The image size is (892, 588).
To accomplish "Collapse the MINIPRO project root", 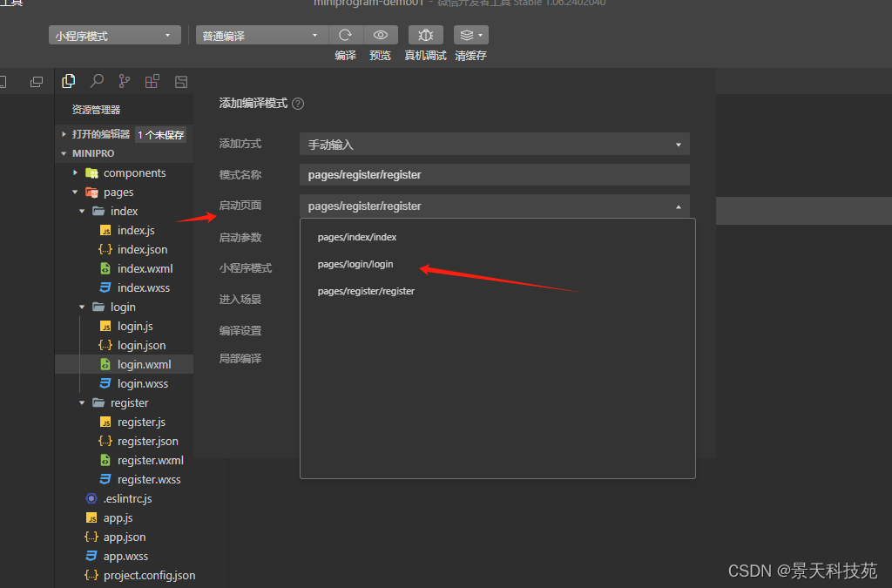I will (64, 153).
